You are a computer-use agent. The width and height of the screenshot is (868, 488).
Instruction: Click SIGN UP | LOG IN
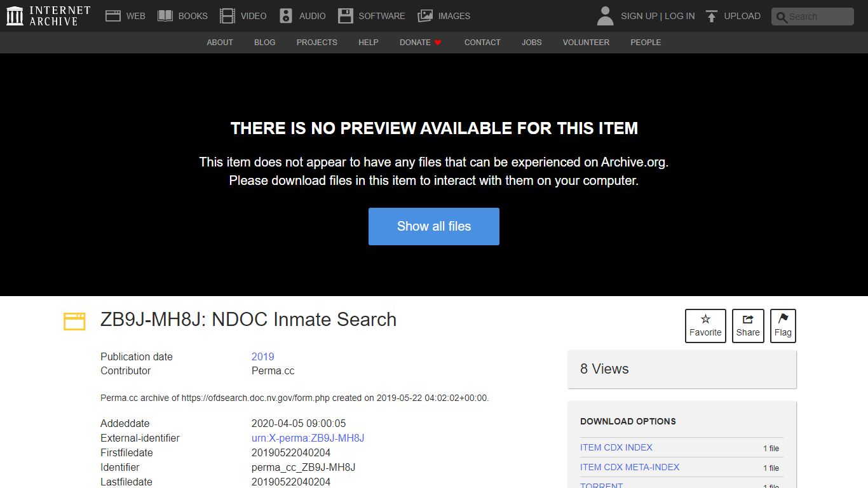658,16
